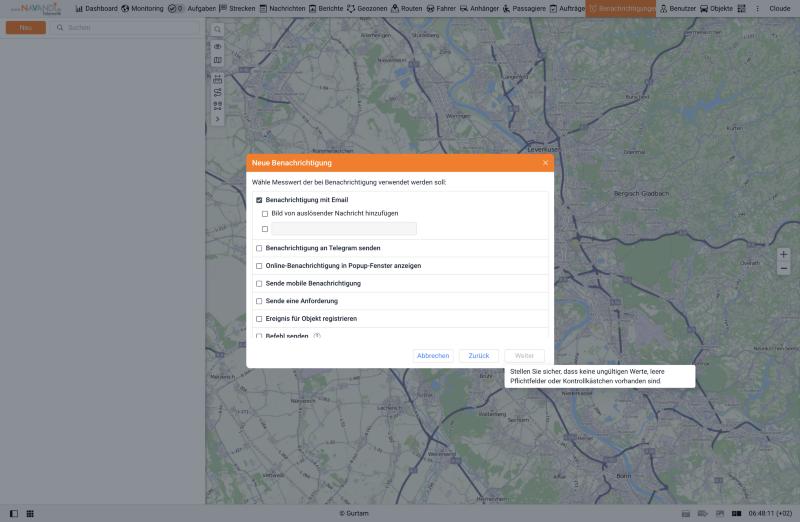Click the Gurtam copyright link
The height and width of the screenshot is (522, 800).
[x=354, y=514]
